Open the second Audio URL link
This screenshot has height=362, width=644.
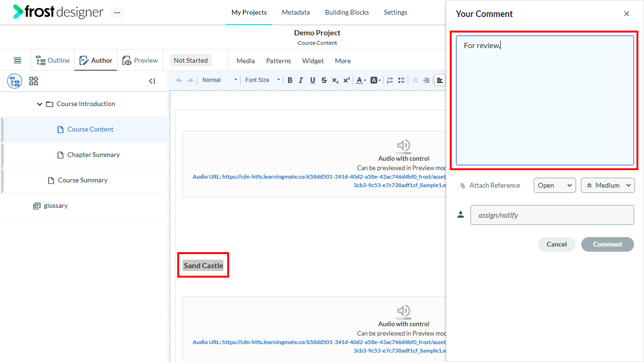tap(319, 346)
